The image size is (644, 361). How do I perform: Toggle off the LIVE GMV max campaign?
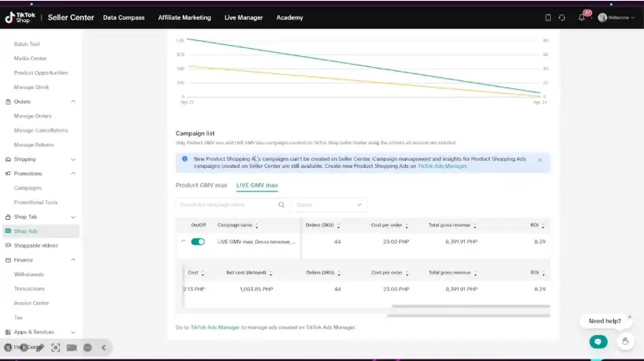point(198,241)
